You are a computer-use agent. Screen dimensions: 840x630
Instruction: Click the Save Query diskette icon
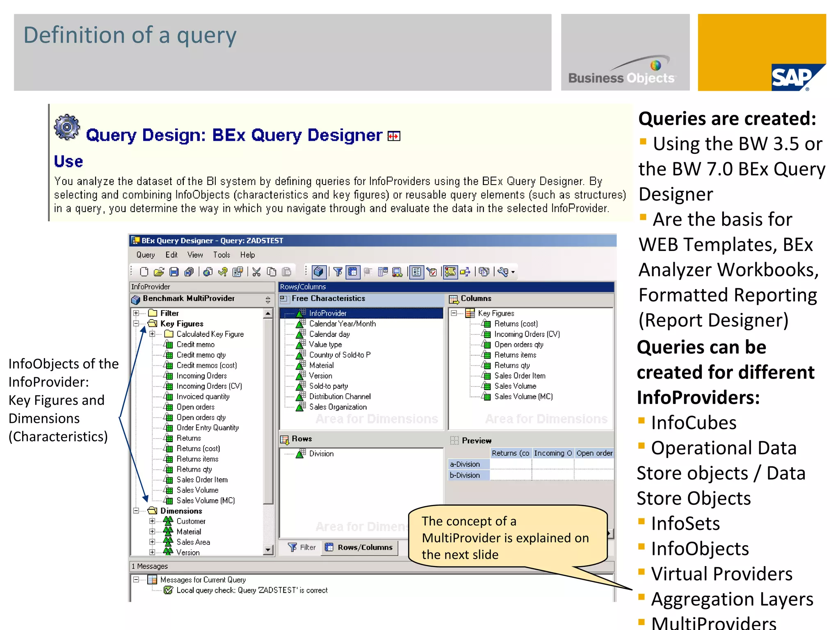(174, 272)
